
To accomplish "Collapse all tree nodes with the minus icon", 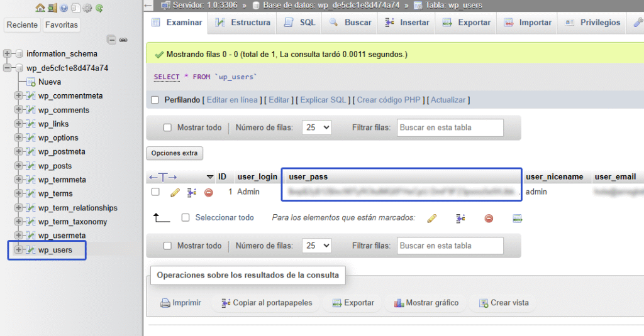I will click(x=111, y=40).
